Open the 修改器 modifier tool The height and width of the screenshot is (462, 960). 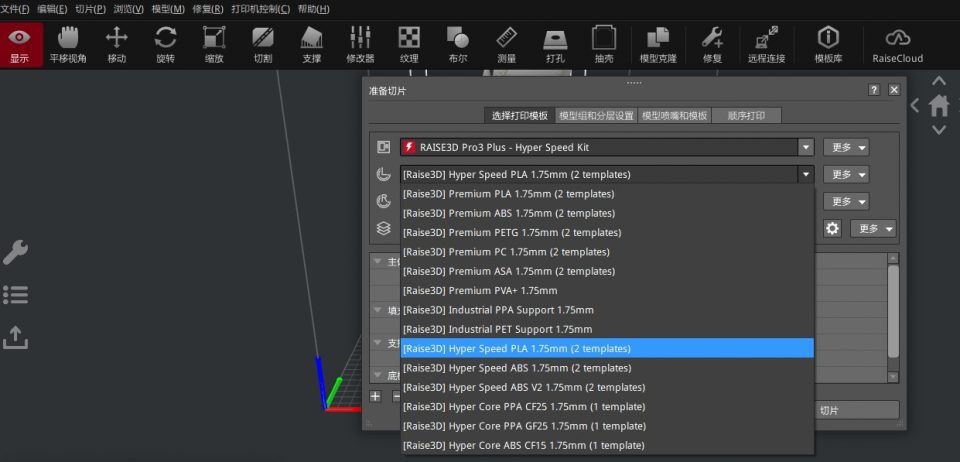pyautogui.click(x=360, y=45)
